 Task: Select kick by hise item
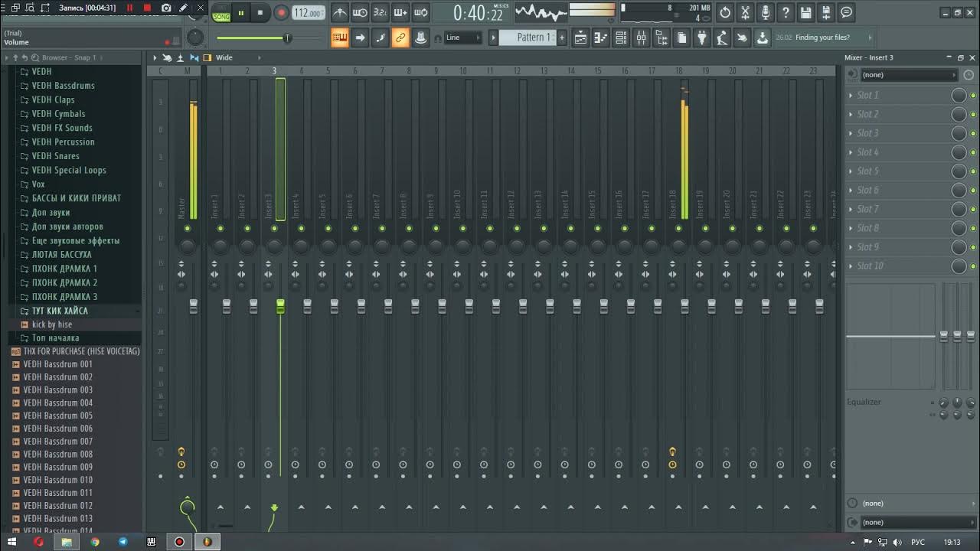pos(51,324)
